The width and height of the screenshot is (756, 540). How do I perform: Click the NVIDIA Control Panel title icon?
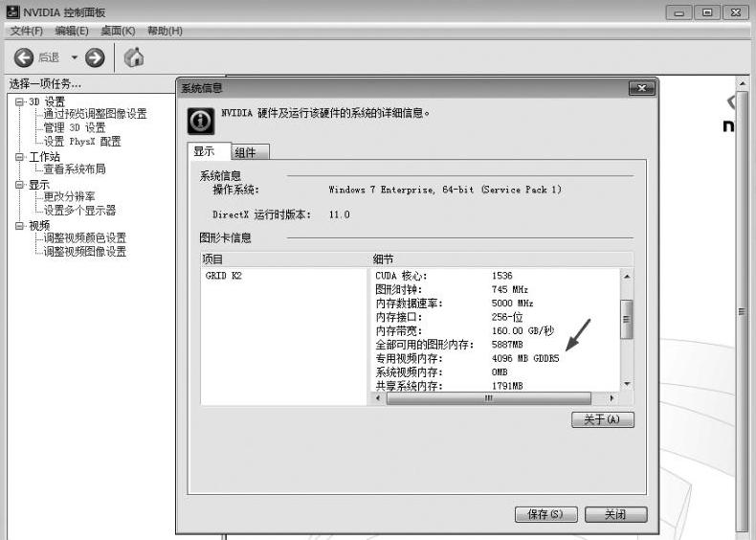(x=13, y=11)
